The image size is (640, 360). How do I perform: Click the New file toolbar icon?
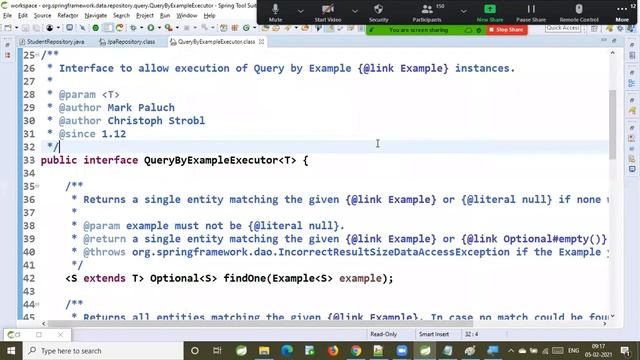(x=8, y=28)
